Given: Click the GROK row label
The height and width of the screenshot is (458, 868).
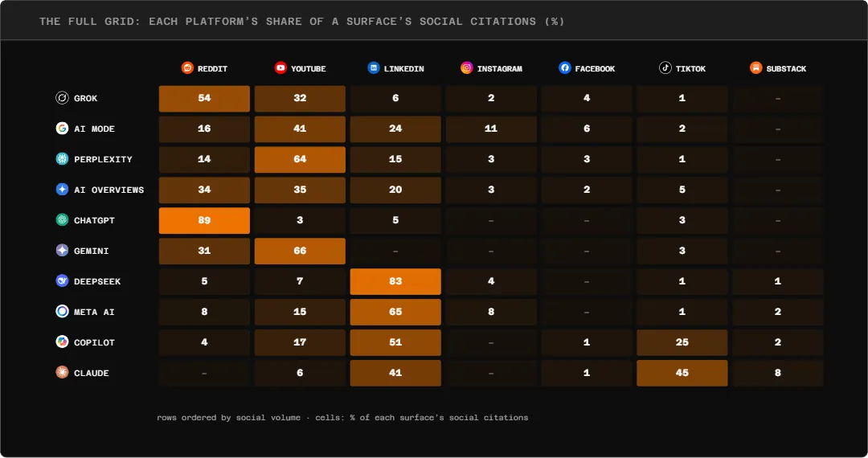Looking at the screenshot, I should (x=86, y=99).
